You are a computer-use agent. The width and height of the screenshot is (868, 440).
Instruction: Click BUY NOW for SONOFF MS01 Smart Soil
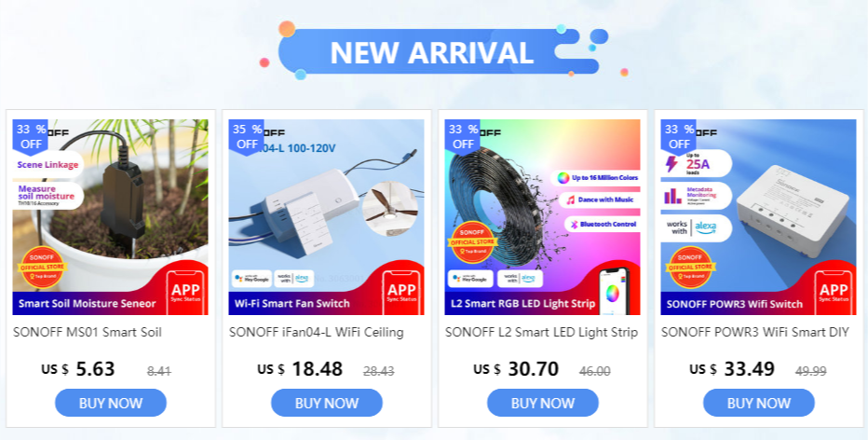(111, 403)
